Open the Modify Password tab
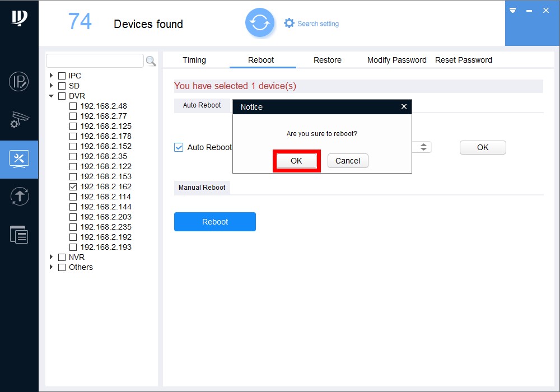 tap(397, 60)
